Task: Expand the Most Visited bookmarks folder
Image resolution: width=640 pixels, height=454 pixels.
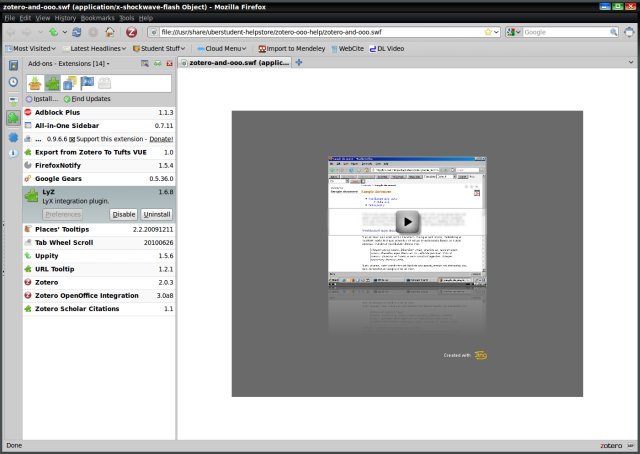Action: coord(31,49)
